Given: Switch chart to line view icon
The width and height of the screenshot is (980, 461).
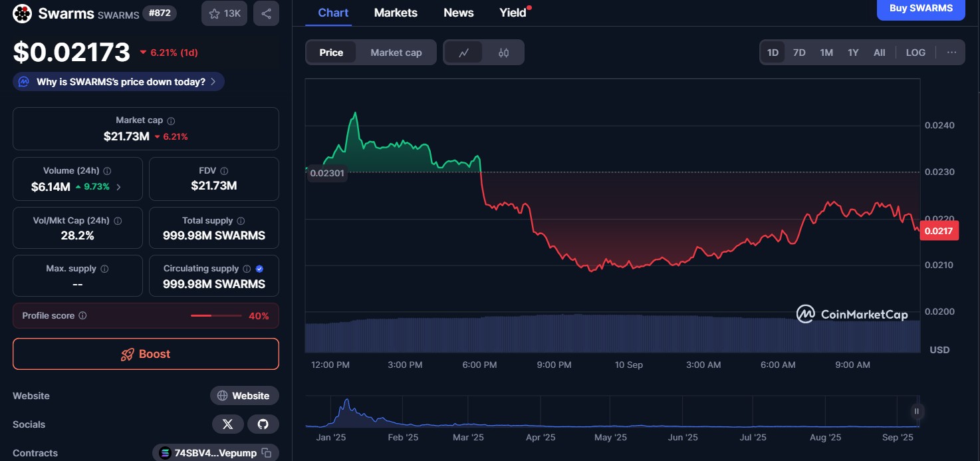Looking at the screenshot, I should (464, 53).
